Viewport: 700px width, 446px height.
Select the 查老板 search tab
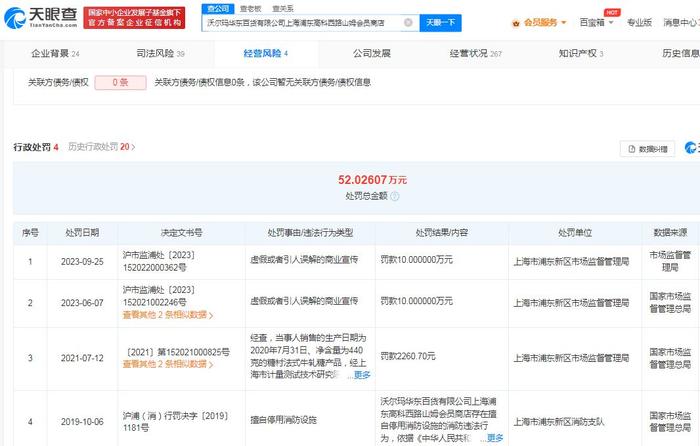coord(250,8)
